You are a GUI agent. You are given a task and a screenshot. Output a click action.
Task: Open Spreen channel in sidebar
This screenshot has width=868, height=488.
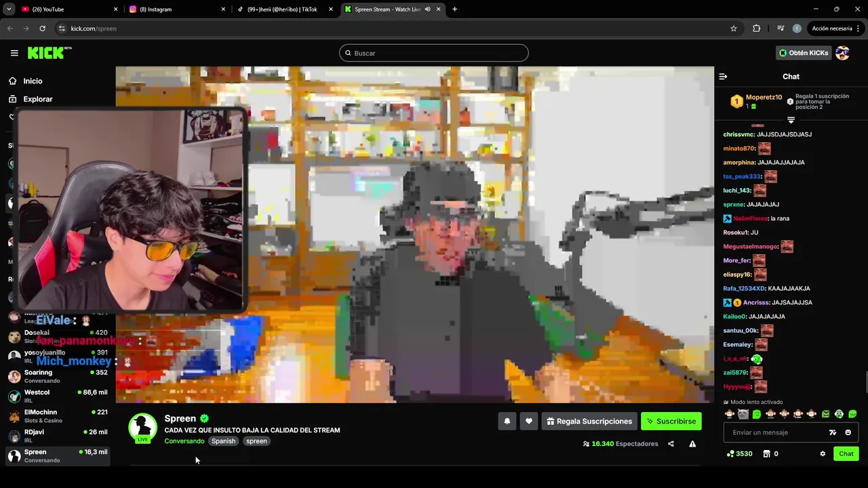tap(58, 455)
